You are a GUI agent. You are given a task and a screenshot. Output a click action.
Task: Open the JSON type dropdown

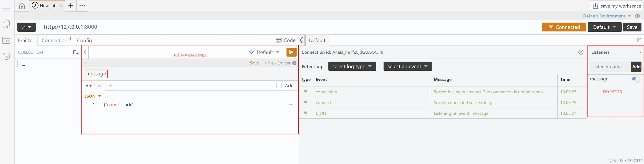tap(93, 96)
